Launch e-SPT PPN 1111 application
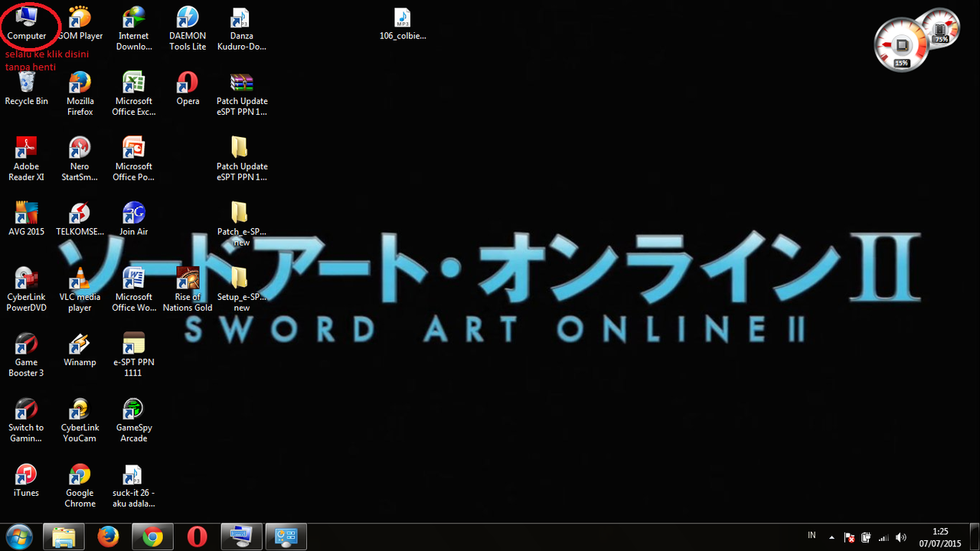980x551 pixels. [134, 354]
